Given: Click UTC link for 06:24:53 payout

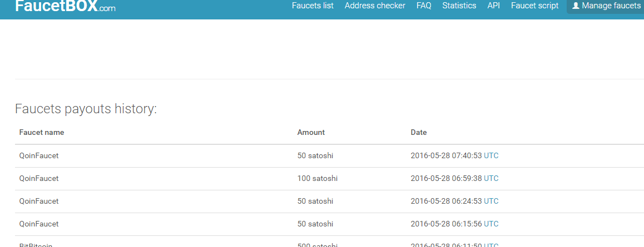Looking at the screenshot, I should pos(491,201).
